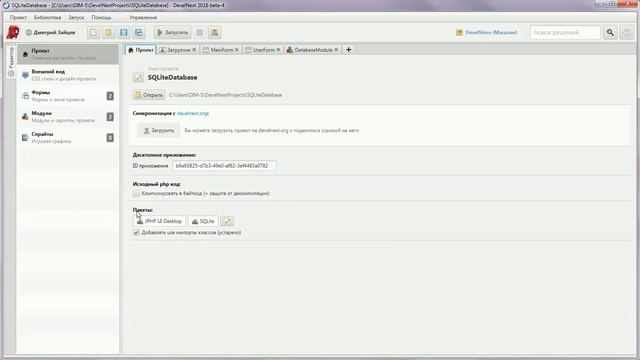
Task: Click the Внешний вид sidebar icon
Action: [x=25, y=75]
